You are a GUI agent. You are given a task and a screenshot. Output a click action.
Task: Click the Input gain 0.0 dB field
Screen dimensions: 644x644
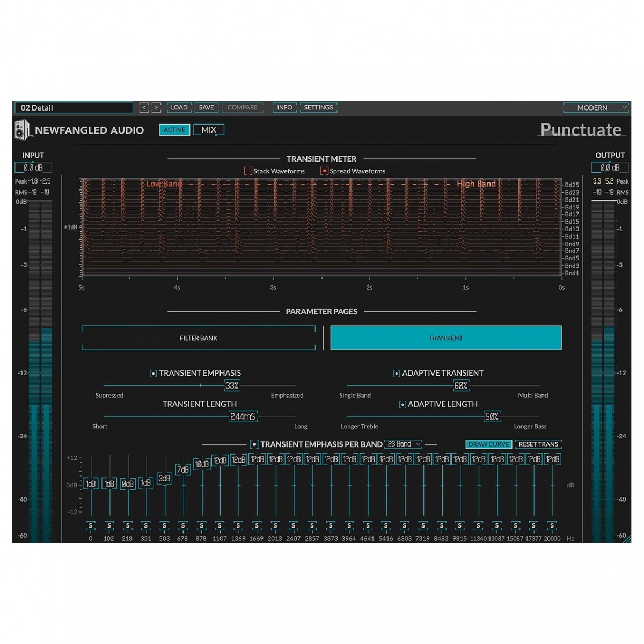pyautogui.click(x=33, y=168)
